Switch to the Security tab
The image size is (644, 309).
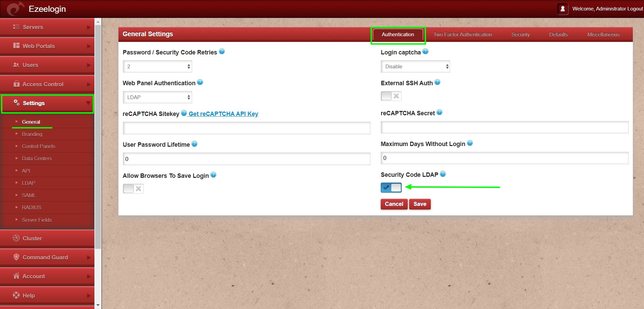coord(520,34)
